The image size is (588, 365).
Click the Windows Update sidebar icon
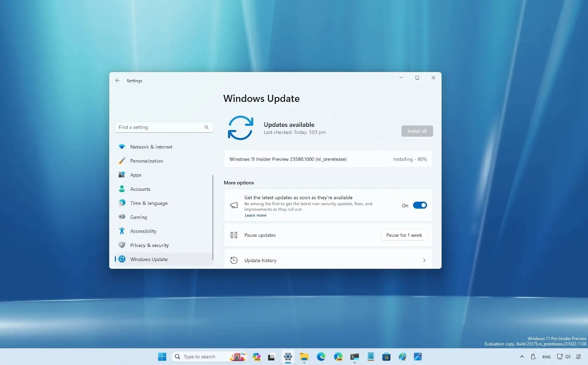click(x=122, y=259)
